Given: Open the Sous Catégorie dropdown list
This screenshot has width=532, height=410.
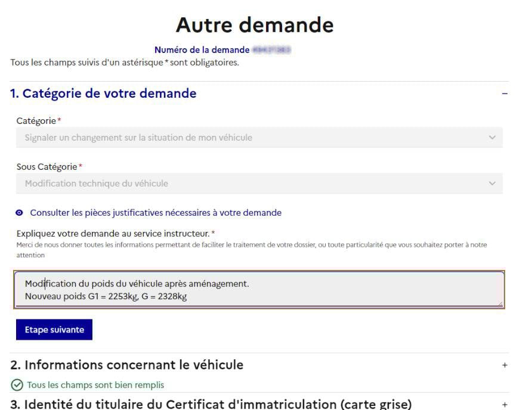Looking at the screenshot, I should 259,184.
